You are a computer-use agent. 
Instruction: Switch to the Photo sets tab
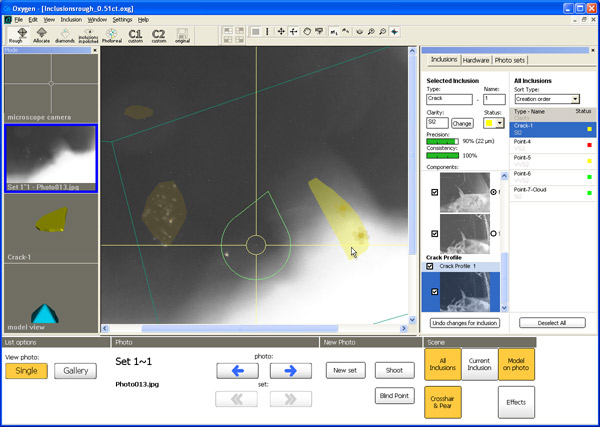point(509,60)
